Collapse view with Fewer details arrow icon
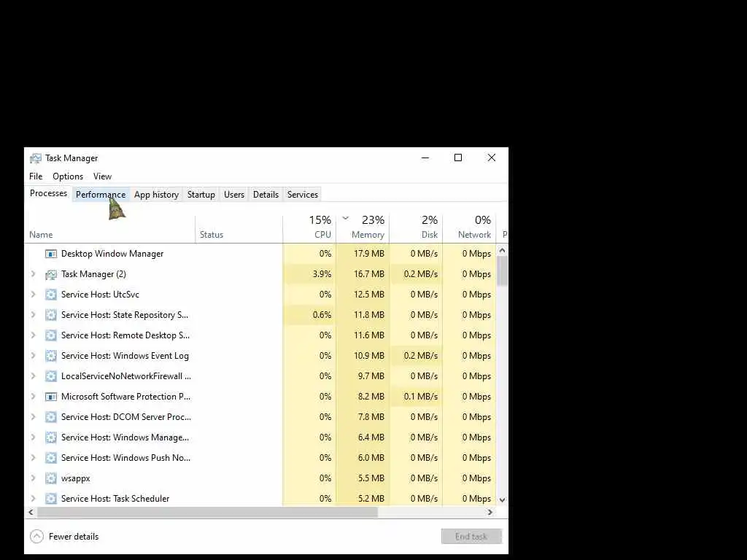 coord(36,537)
